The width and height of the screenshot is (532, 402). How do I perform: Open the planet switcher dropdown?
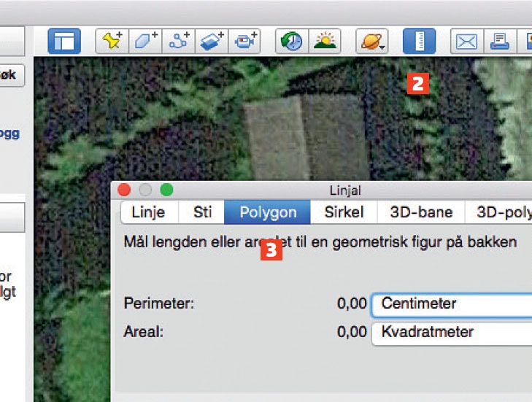tap(372, 42)
